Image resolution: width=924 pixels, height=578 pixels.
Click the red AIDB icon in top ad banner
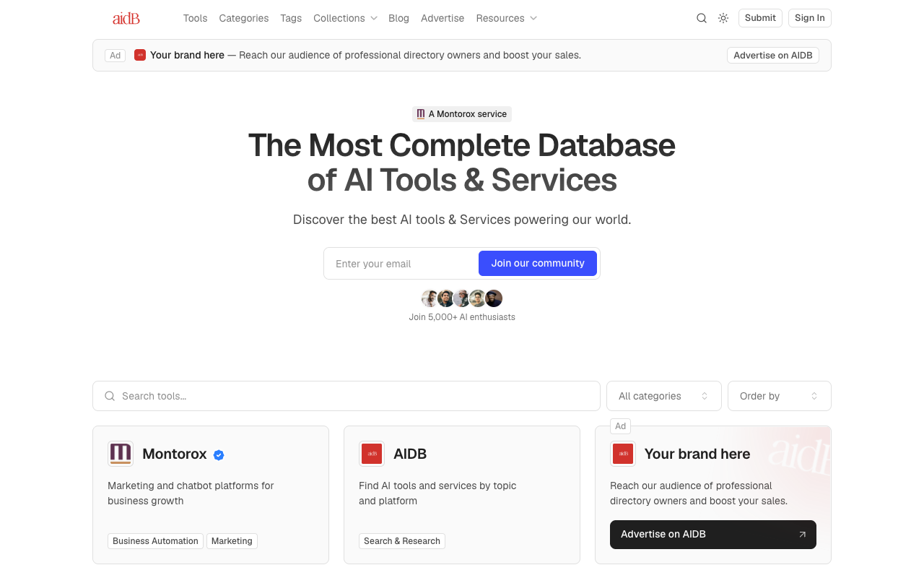[140, 55]
